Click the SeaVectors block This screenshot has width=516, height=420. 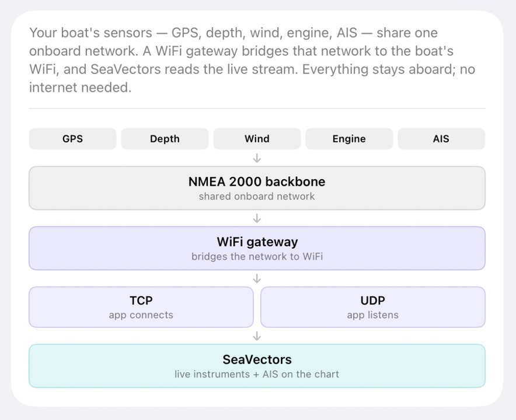coord(257,366)
